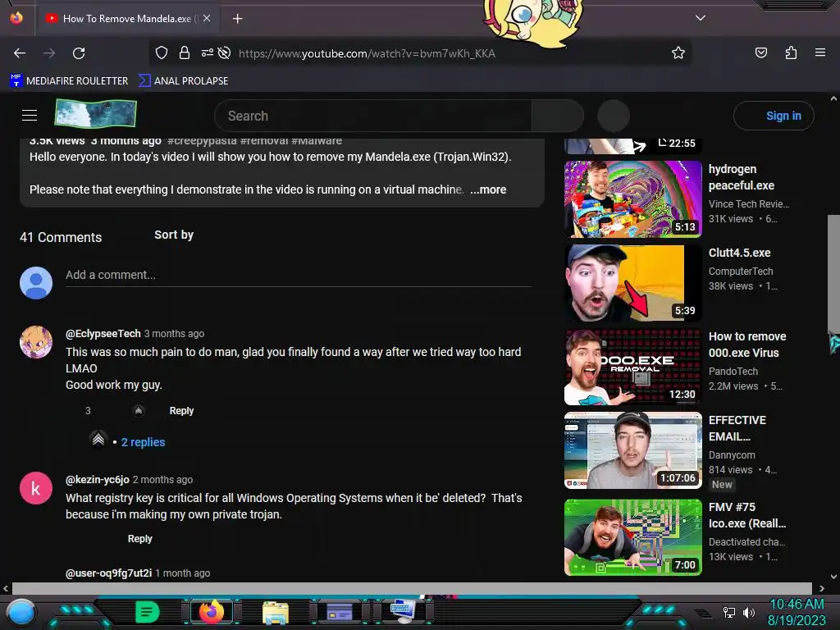The height and width of the screenshot is (630, 840).
Task: Click the Start orb on taskbar
Action: pyautogui.click(x=21, y=612)
